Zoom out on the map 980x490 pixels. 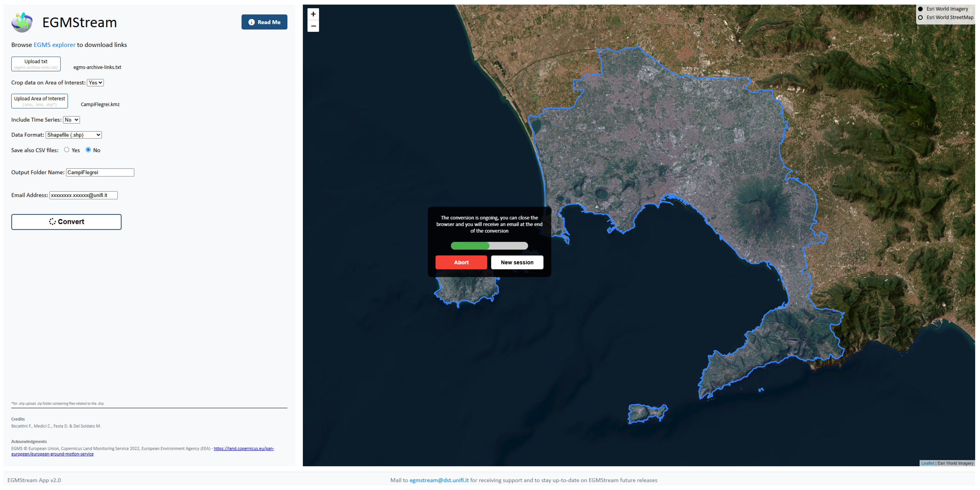pyautogui.click(x=313, y=26)
